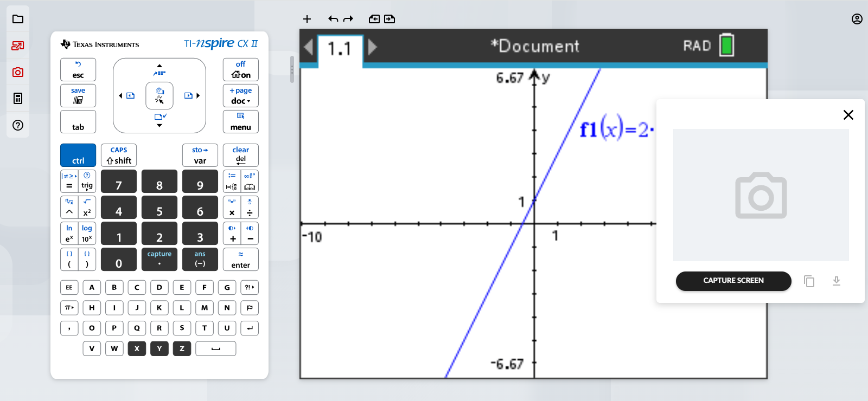The width and height of the screenshot is (868, 401).
Task: Go to next page with right arrow
Action: point(372,47)
